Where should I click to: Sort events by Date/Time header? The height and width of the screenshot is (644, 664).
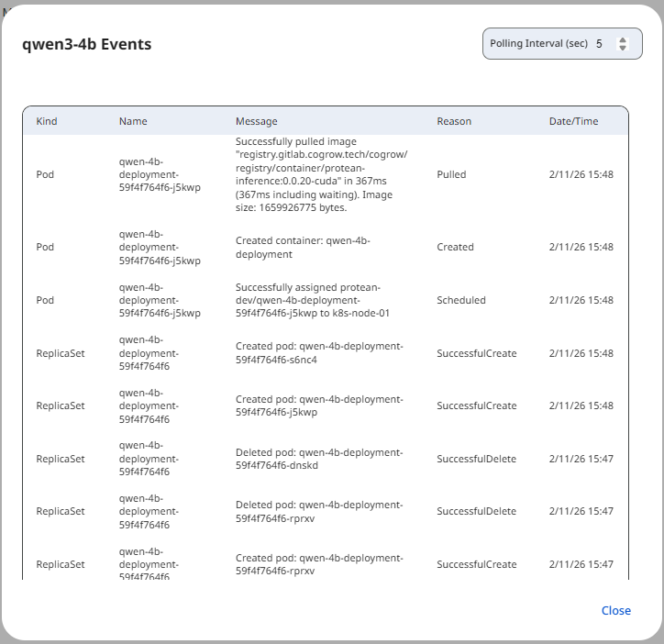pos(573,121)
